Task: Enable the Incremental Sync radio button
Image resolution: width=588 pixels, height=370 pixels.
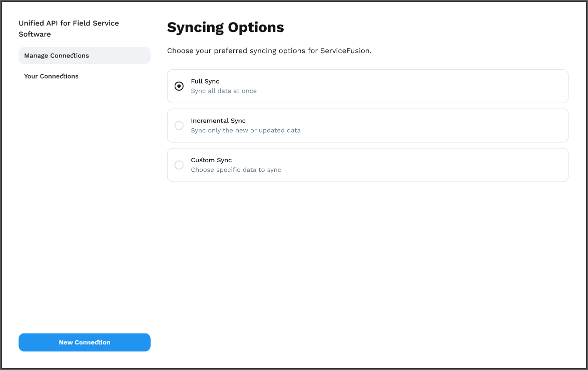Action: [179, 125]
